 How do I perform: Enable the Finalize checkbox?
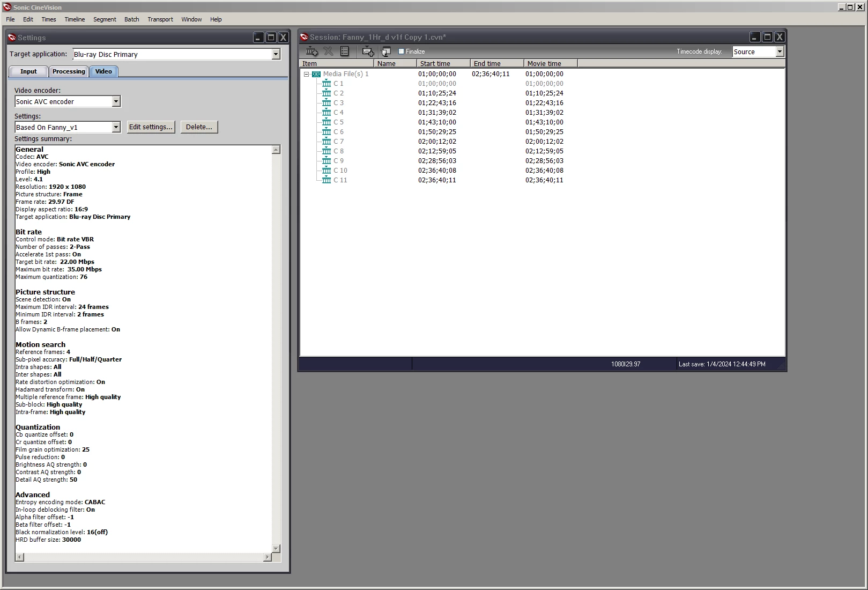point(401,51)
